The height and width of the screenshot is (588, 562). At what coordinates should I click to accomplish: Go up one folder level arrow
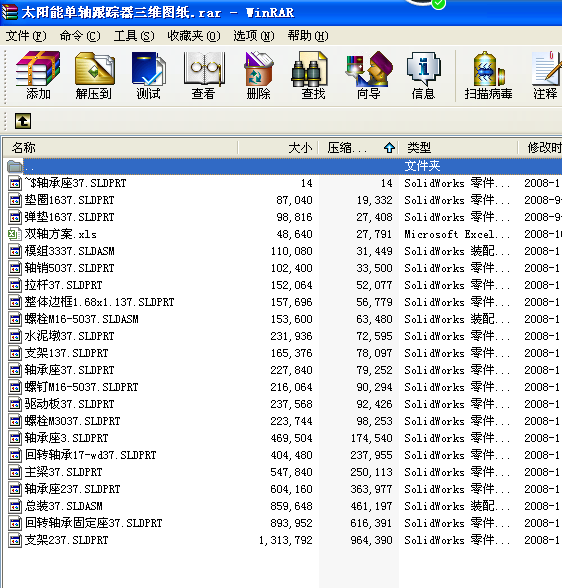point(23,121)
